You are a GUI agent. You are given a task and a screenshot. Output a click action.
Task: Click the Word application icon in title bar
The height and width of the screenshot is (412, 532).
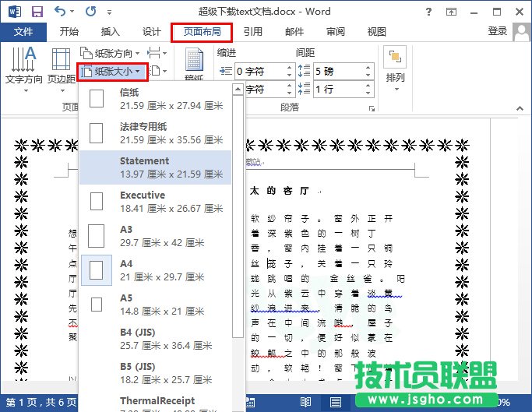(x=15, y=12)
